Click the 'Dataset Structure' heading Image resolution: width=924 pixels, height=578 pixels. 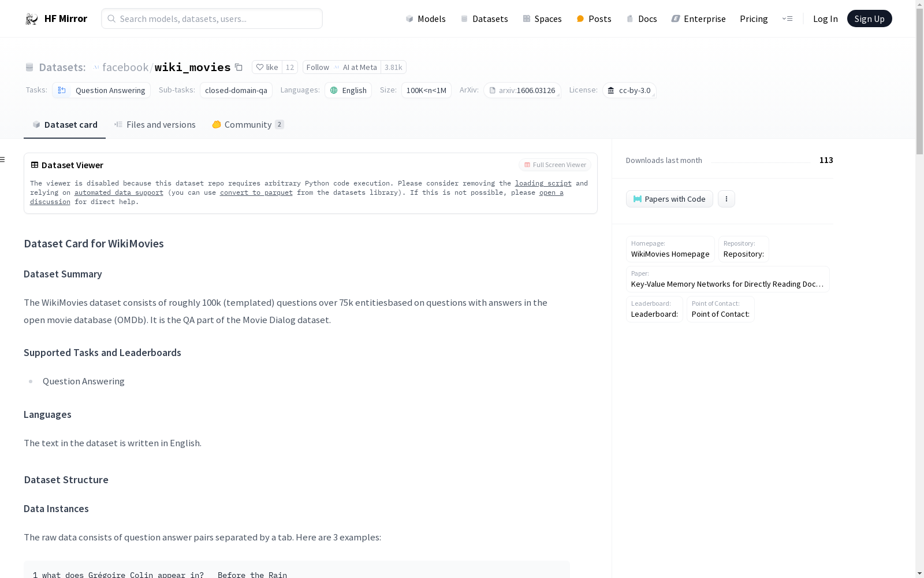pyautogui.click(x=66, y=480)
